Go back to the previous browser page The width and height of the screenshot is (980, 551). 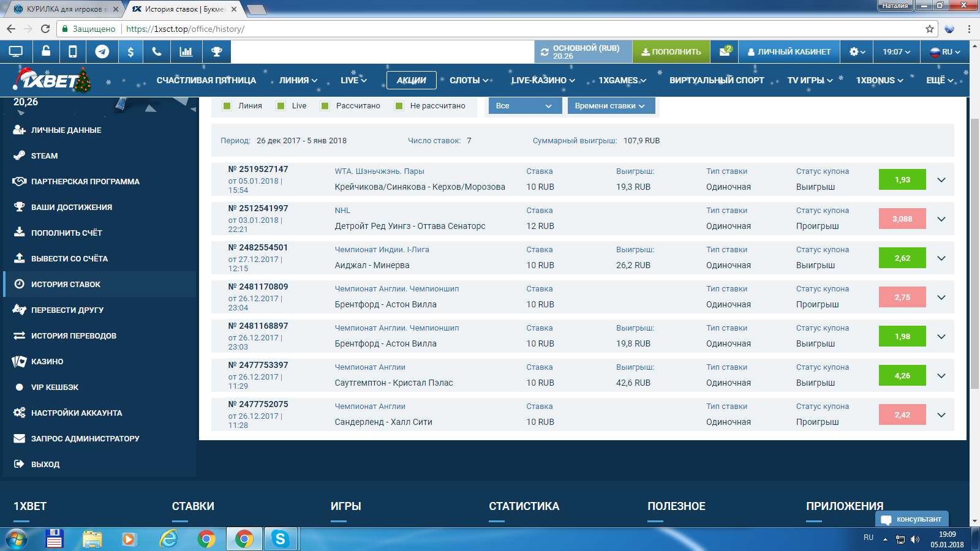[11, 29]
